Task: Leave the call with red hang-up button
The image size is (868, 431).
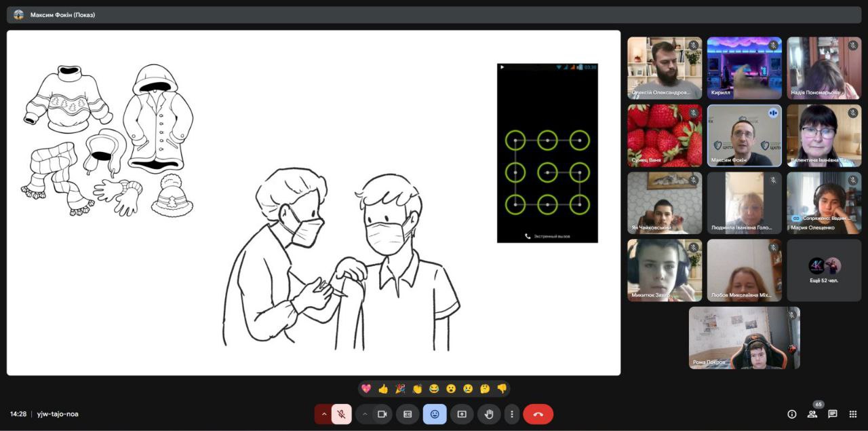Action: pos(538,414)
